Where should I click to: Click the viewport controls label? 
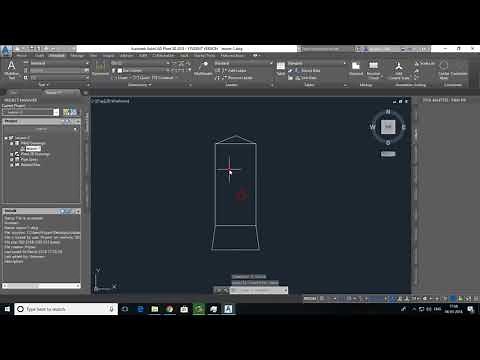click(111, 101)
